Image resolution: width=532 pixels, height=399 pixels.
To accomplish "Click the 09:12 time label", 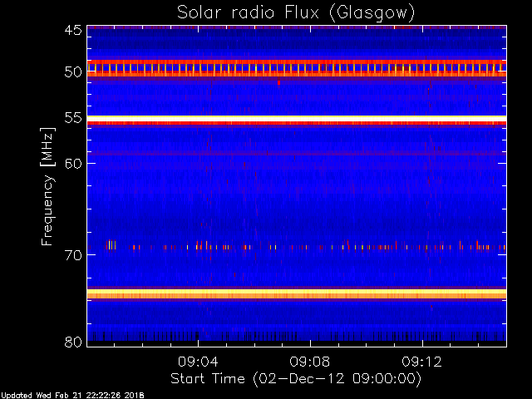I will [421, 362].
